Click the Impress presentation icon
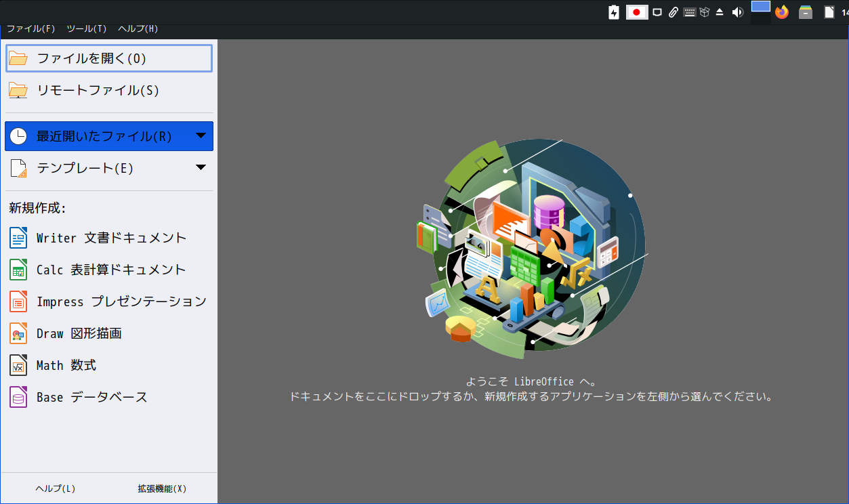This screenshot has height=504, width=849. pos(18,301)
